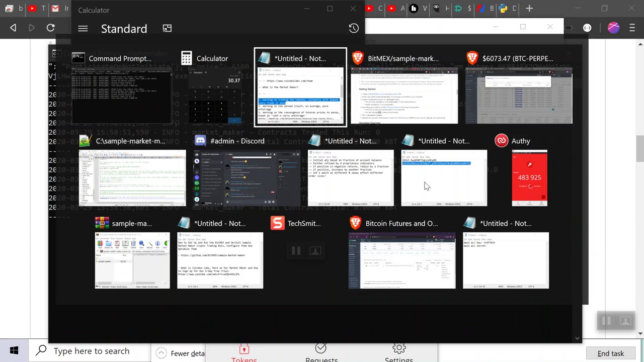Toggle Calculator keep-on-top mode icon

pos(167,29)
